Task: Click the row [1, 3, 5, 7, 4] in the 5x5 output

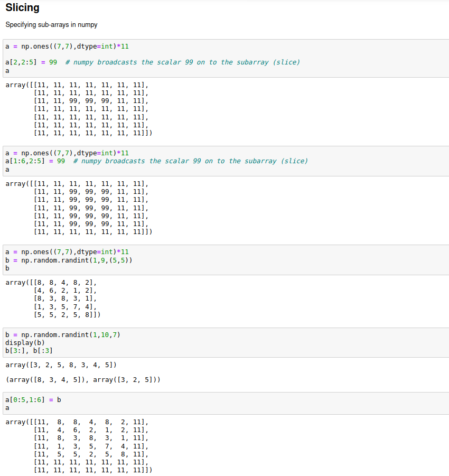Action: coord(65,307)
